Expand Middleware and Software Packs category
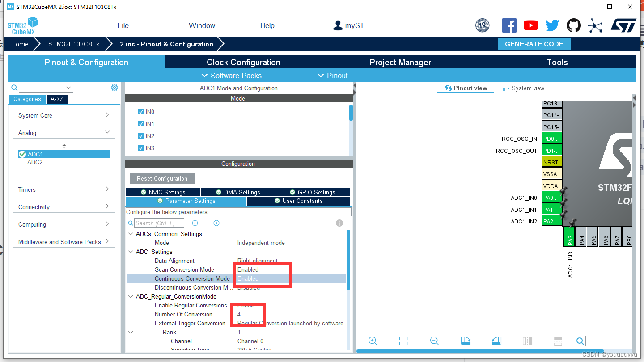This screenshot has width=644, height=362. coord(107,242)
